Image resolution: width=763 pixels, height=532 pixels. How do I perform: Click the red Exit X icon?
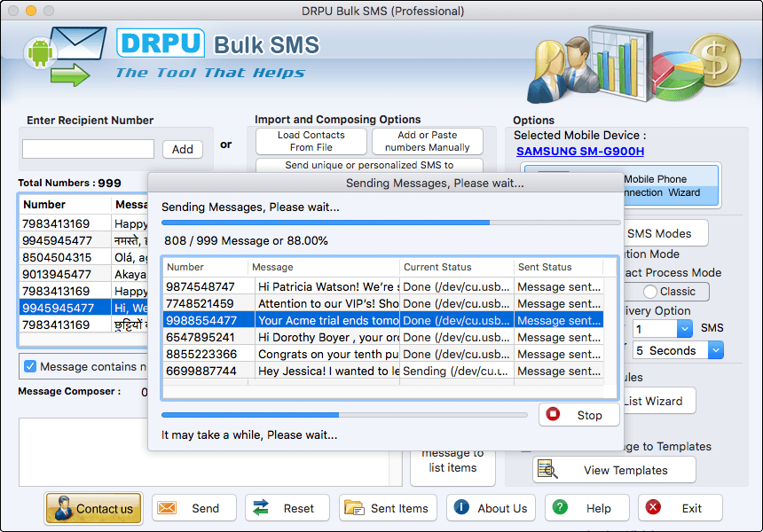click(x=653, y=507)
